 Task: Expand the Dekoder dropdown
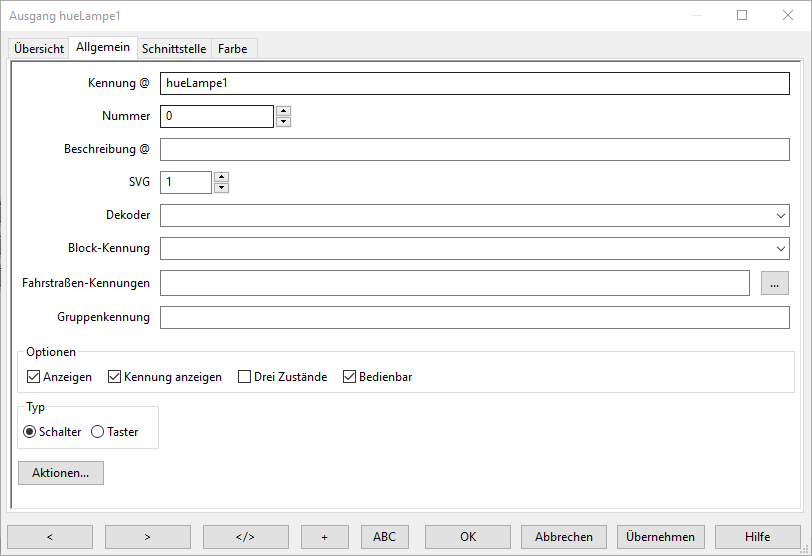coord(780,216)
